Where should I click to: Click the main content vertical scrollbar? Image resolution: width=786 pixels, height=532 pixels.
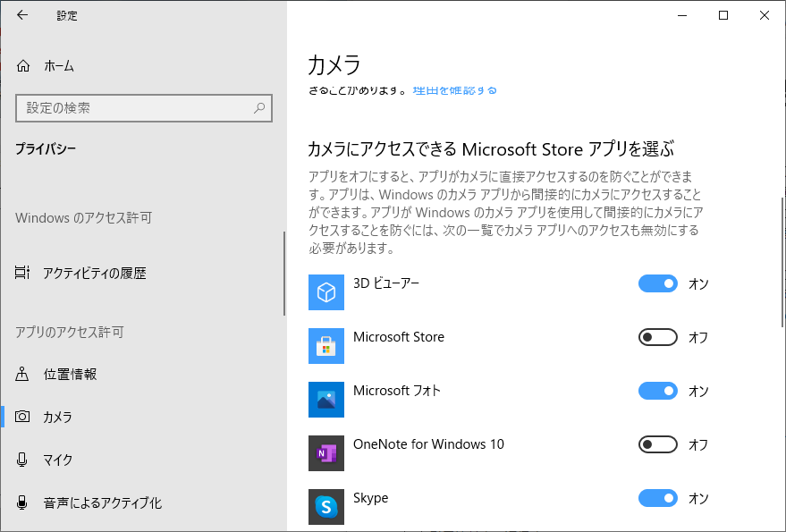tap(782, 262)
